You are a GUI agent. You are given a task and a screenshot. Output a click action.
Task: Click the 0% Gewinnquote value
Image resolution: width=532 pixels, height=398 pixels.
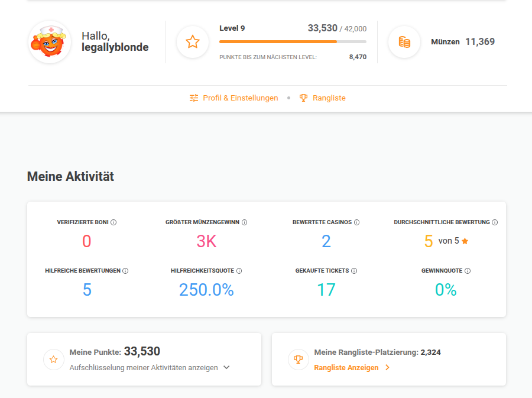point(446,290)
